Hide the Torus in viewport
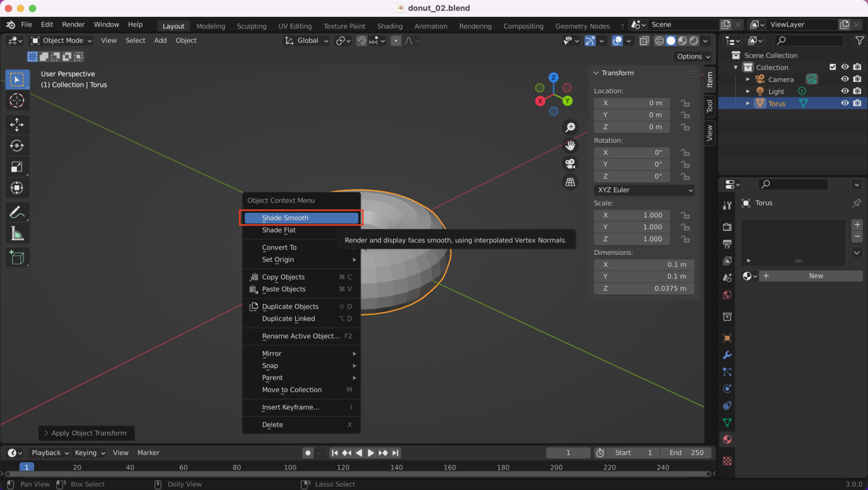This screenshot has height=490, width=868. (x=845, y=104)
